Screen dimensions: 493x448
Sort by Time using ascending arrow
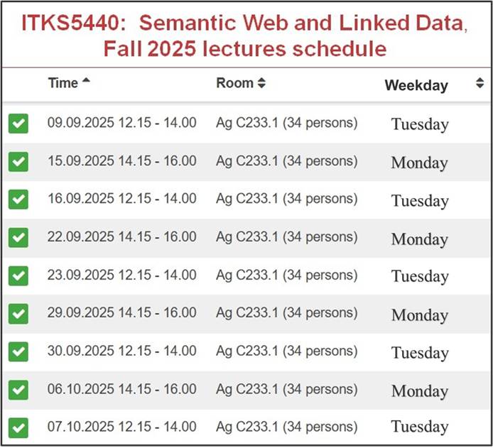[86, 80]
